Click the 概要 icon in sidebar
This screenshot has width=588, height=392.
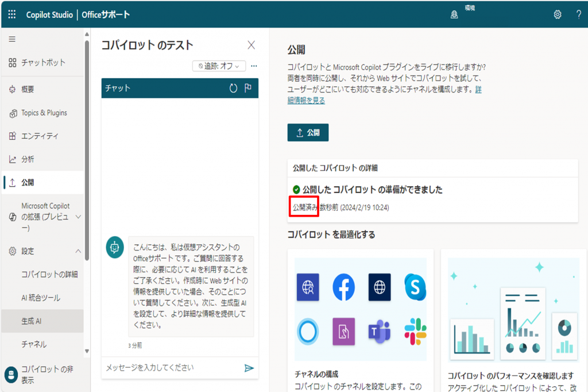click(13, 89)
